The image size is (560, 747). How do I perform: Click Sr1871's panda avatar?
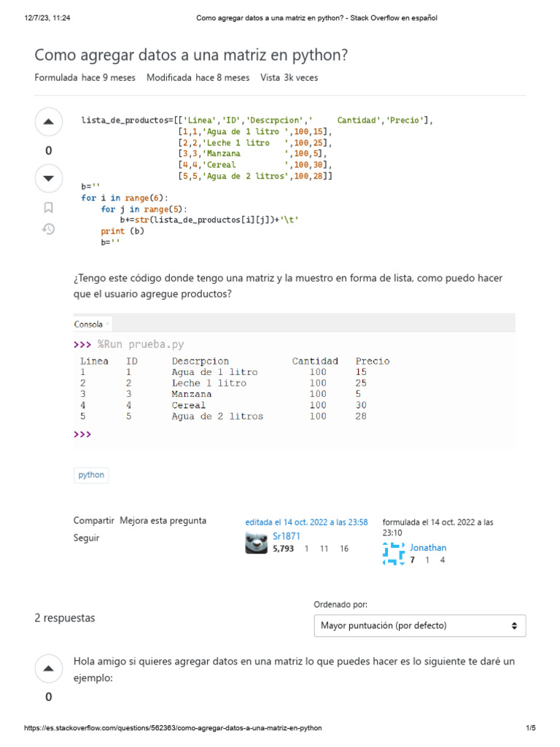point(256,543)
